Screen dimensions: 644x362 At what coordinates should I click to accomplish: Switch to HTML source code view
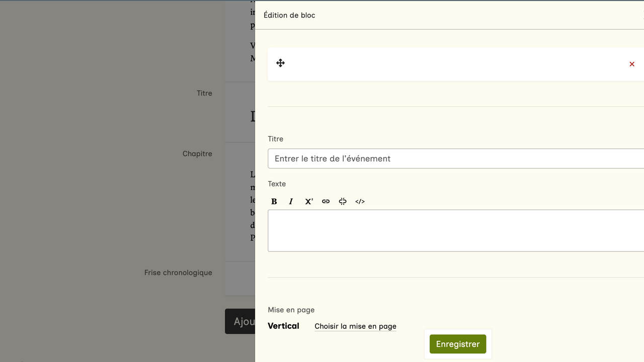pos(360,202)
